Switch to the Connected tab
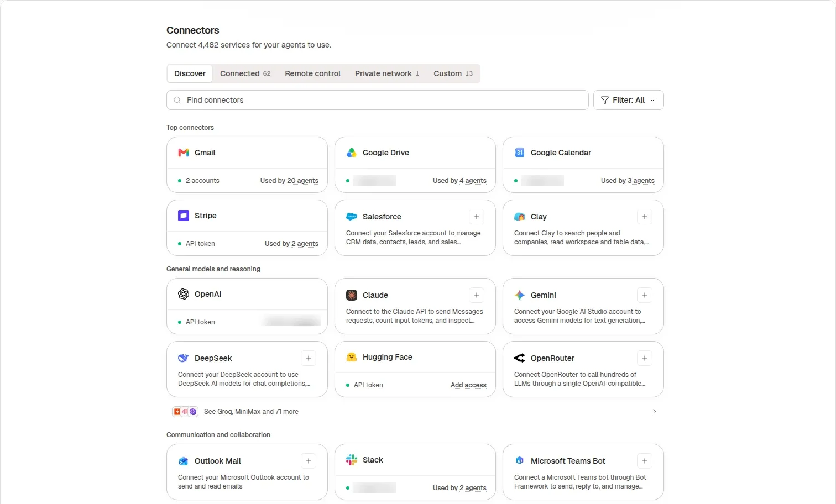The image size is (836, 504). click(x=245, y=73)
